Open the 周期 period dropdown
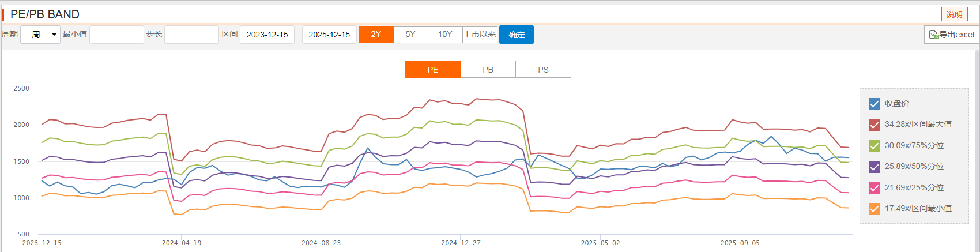Screen dimensions: 980x252 click(40, 35)
